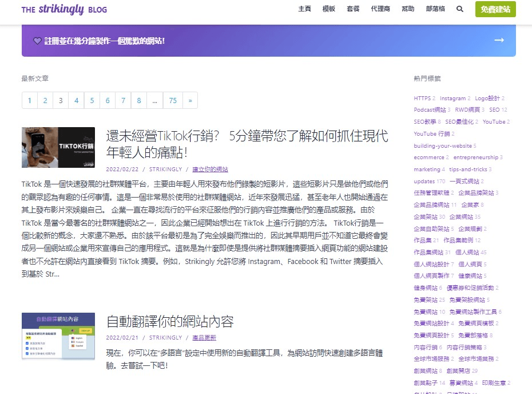Select page 2 in the pagination bar
The image size is (532, 394).
[45, 100]
